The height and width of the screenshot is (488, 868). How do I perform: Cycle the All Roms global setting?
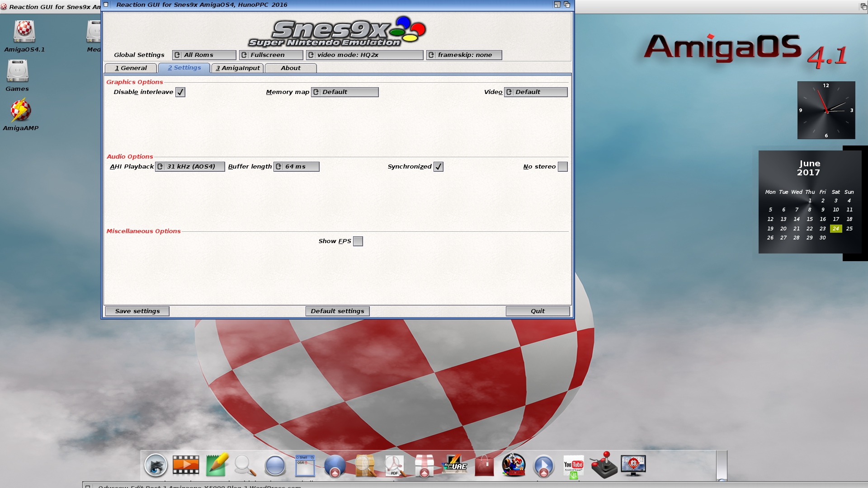pyautogui.click(x=204, y=55)
